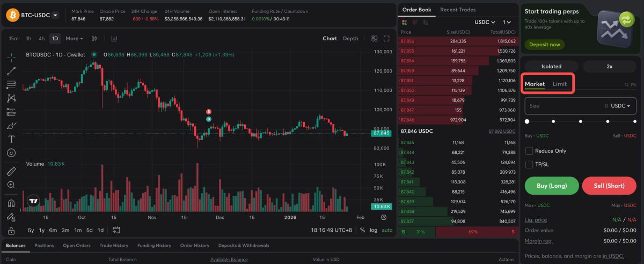Expand the BTC-USDC pair selector

coord(55,16)
